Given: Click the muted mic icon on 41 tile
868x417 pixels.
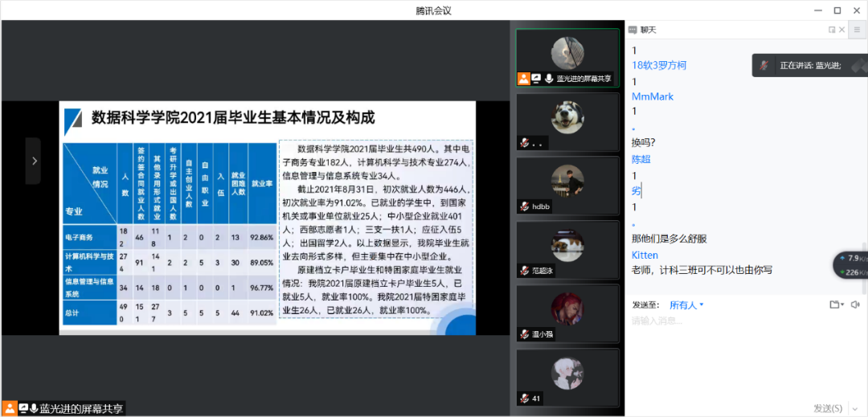Looking at the screenshot, I should click(x=524, y=398).
